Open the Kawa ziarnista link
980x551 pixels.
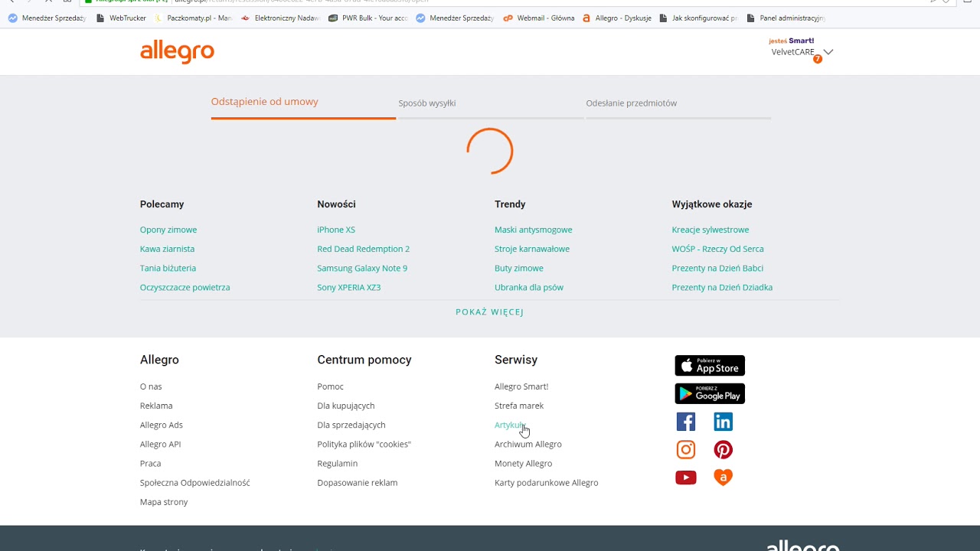(167, 249)
